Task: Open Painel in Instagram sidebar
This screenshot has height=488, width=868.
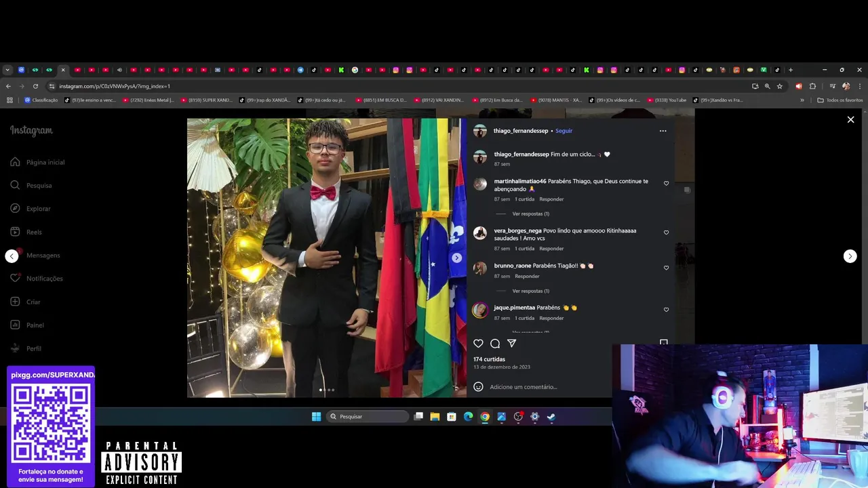Action: pyautogui.click(x=27, y=325)
